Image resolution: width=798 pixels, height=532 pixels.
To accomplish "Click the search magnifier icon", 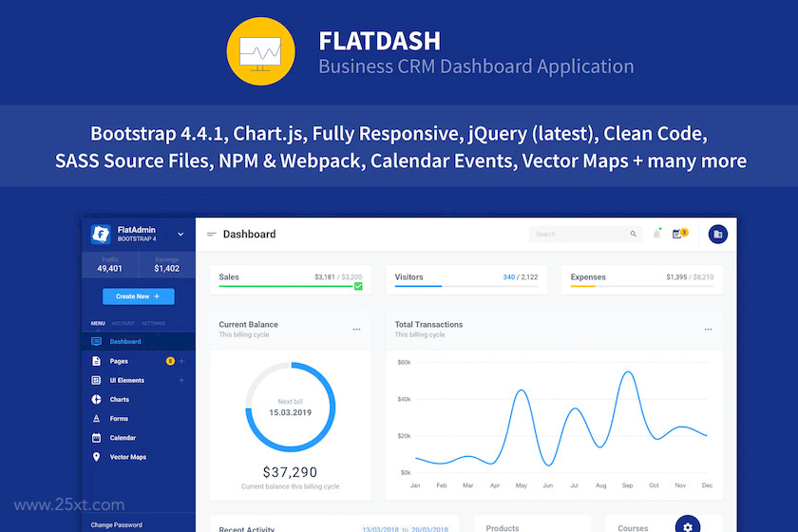I will 633,235.
